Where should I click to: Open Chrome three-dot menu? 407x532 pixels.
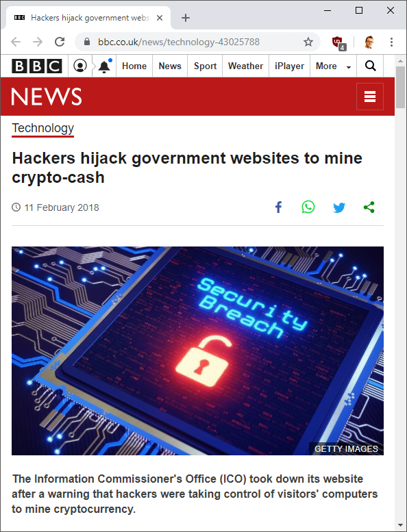391,42
